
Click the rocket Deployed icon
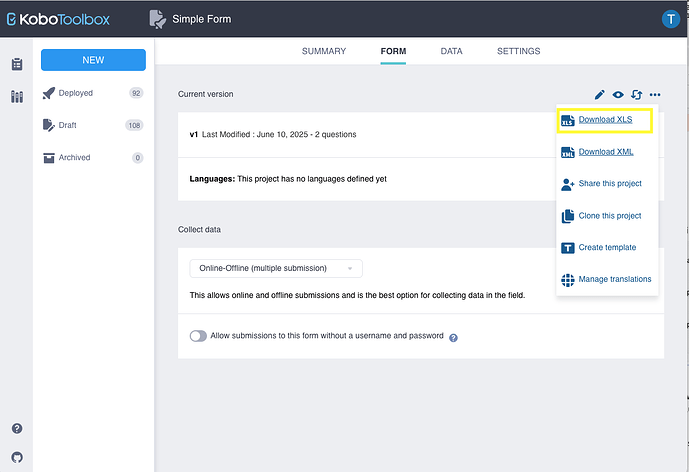(49, 93)
